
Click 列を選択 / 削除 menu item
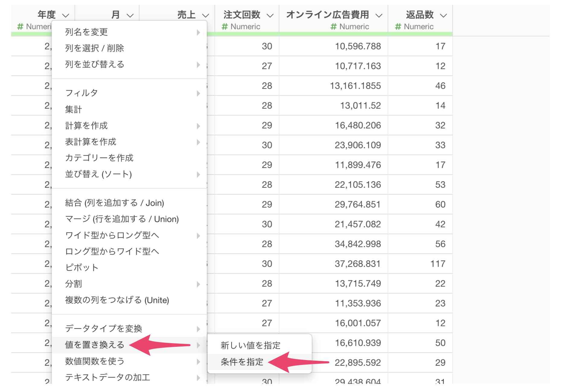coord(94,48)
